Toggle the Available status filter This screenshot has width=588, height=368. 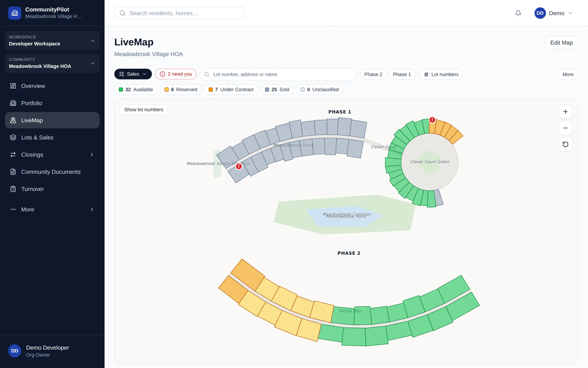[136, 90]
